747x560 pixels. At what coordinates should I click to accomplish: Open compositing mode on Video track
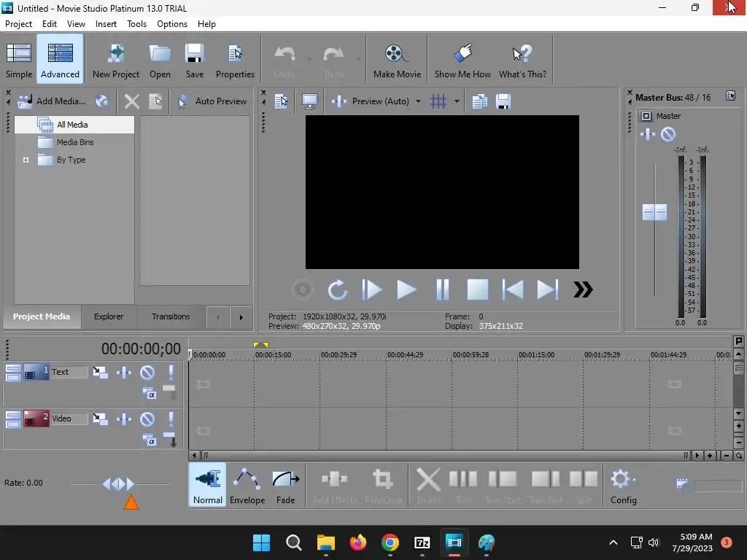(149, 440)
